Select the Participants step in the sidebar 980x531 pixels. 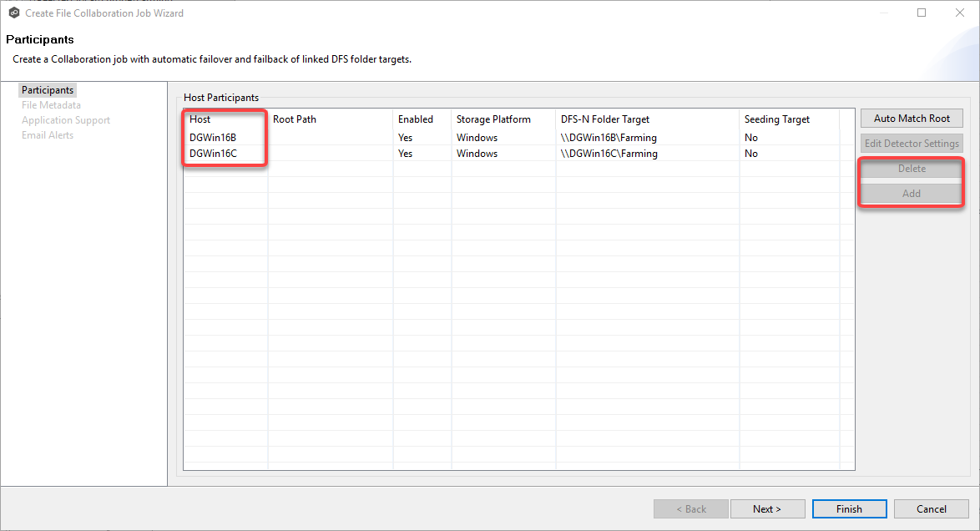click(47, 89)
